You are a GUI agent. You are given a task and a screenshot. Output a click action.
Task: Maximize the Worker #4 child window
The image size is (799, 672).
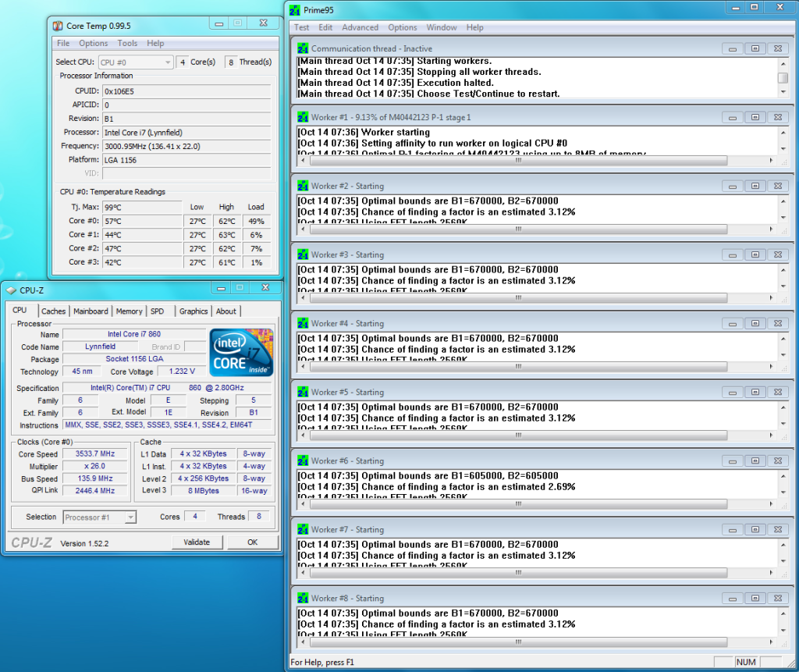755,323
